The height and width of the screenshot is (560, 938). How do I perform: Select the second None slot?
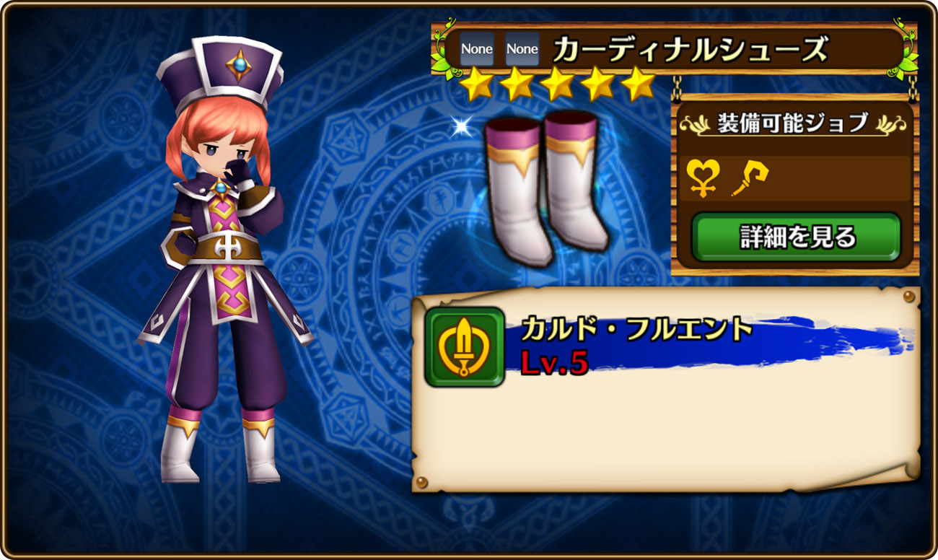point(522,49)
